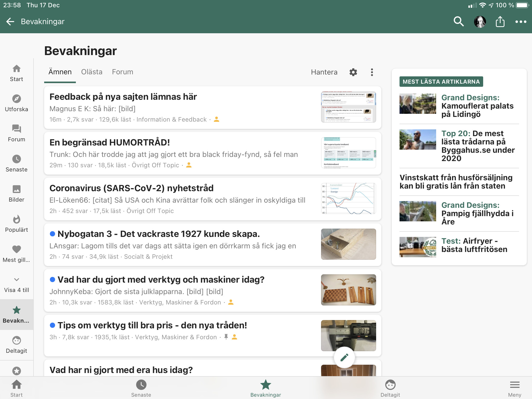
Task: Open settings gear next to Hantera
Action: click(x=353, y=72)
